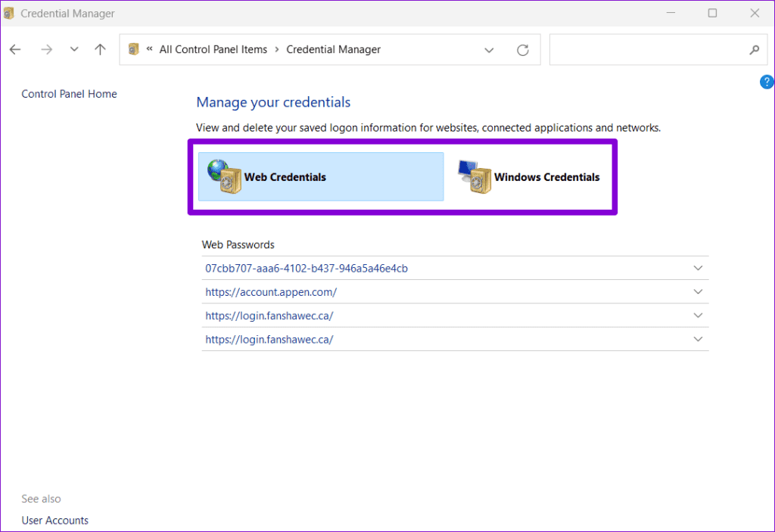Open the recent pages chevron
Viewport: 775px width, 532px height.
[x=73, y=48]
